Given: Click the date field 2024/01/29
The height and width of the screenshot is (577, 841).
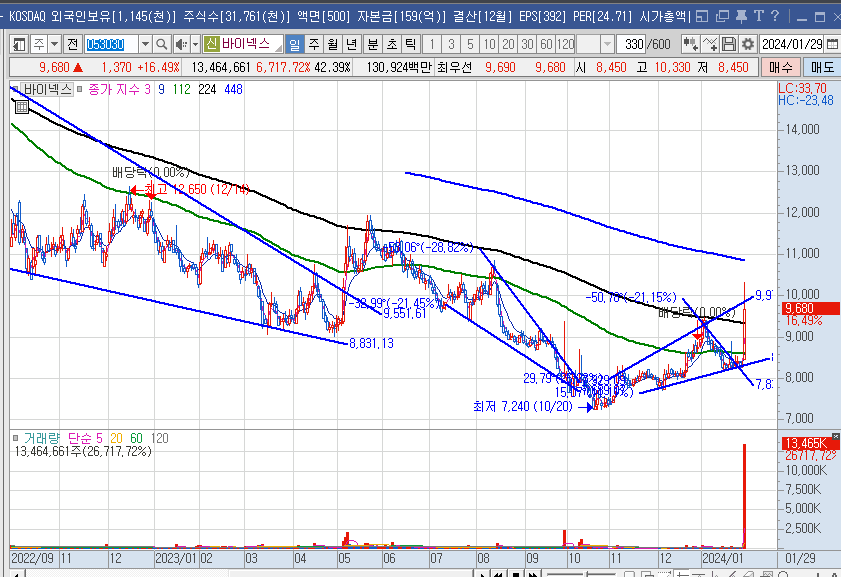Looking at the screenshot, I should [x=792, y=44].
